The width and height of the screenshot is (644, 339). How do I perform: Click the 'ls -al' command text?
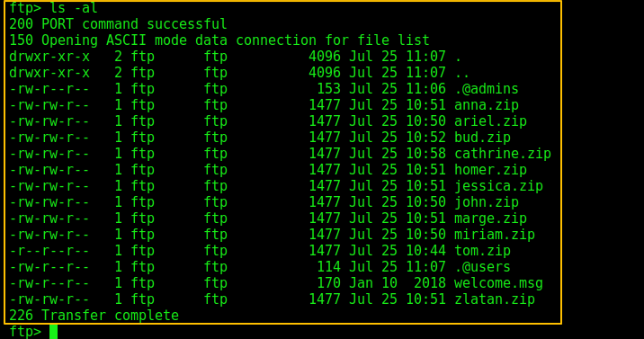coord(74,8)
